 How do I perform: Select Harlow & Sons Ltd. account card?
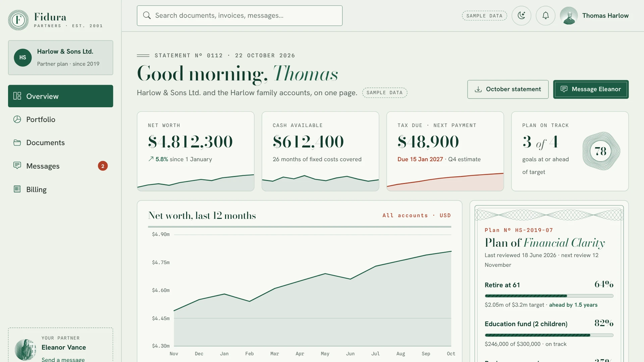pos(60,58)
